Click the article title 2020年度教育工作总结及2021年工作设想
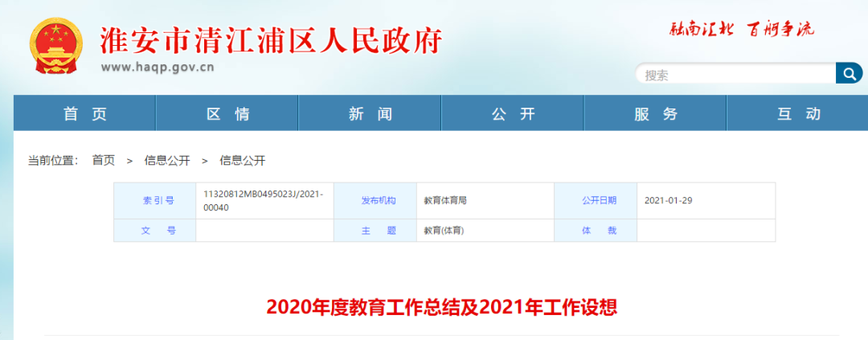Image resolution: width=868 pixels, height=340 pixels. (x=441, y=307)
